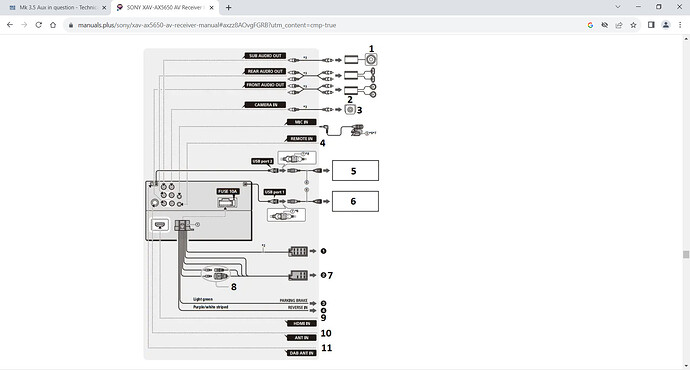690x370 pixels.
Task: Open the Share this page icon
Action: click(619, 25)
